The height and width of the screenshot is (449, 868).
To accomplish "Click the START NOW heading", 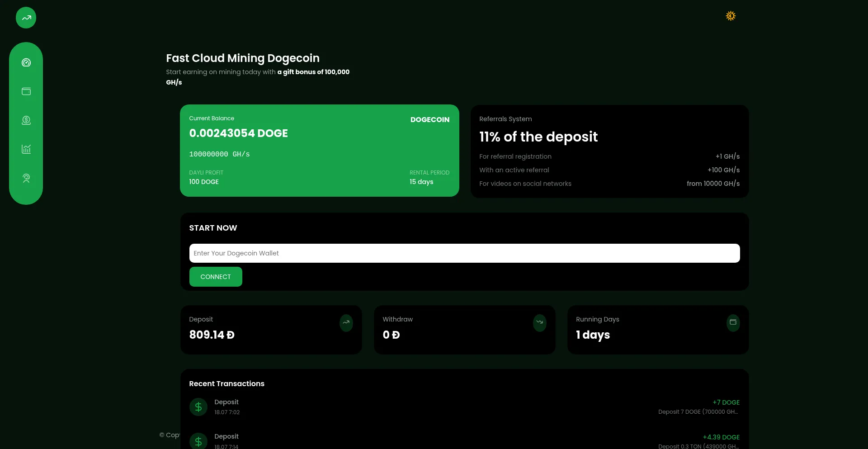I will pyautogui.click(x=213, y=228).
